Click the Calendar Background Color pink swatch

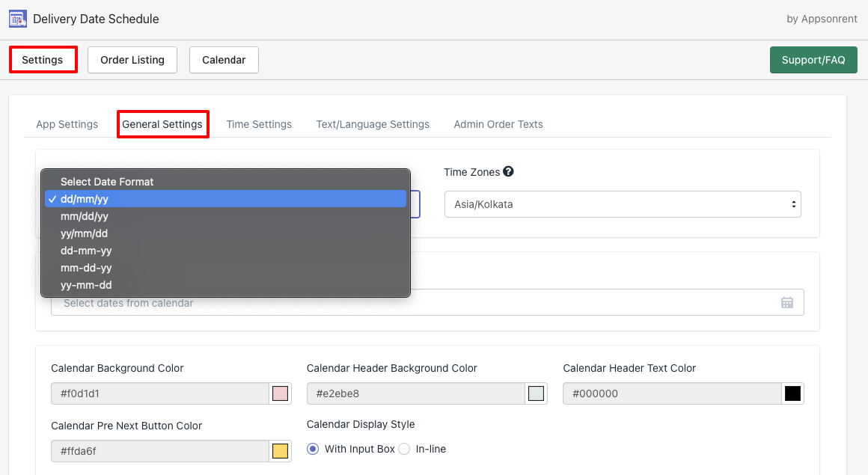pos(280,393)
